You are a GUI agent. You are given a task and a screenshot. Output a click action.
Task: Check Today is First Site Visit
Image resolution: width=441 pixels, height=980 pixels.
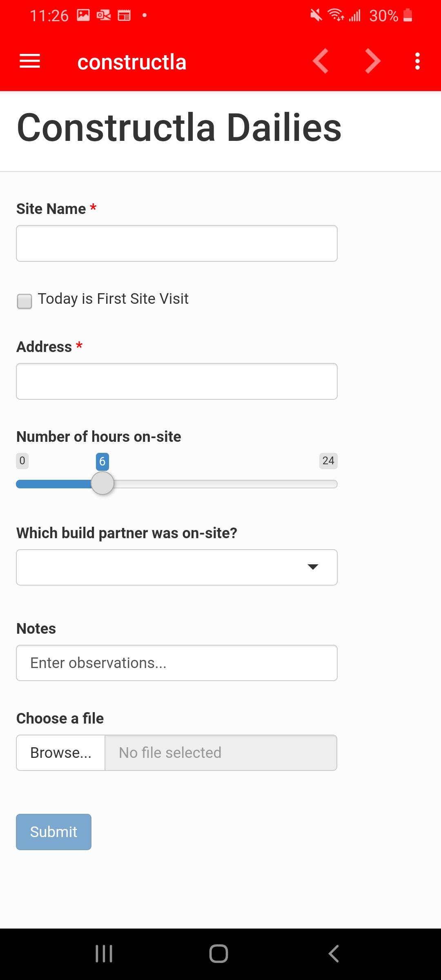(x=24, y=301)
